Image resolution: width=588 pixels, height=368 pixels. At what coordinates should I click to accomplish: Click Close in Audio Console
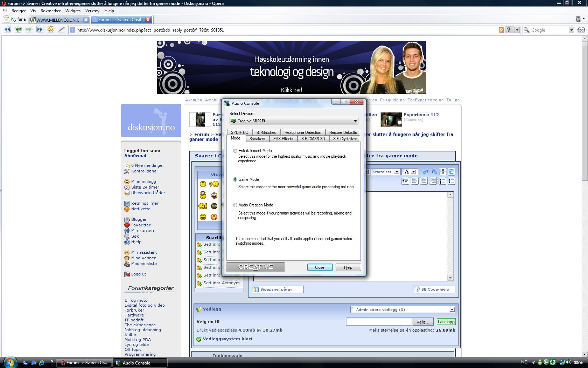320,267
